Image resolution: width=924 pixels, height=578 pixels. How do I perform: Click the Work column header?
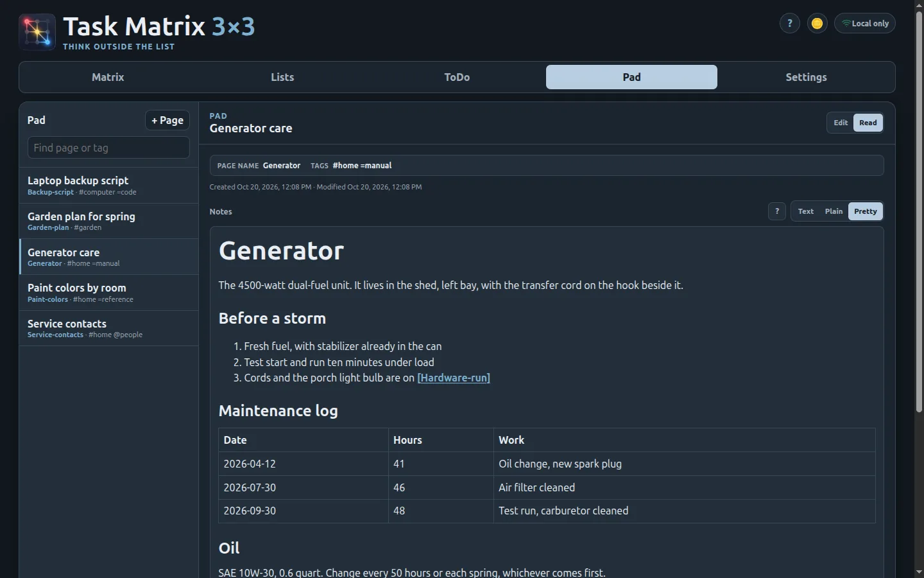[685, 440]
